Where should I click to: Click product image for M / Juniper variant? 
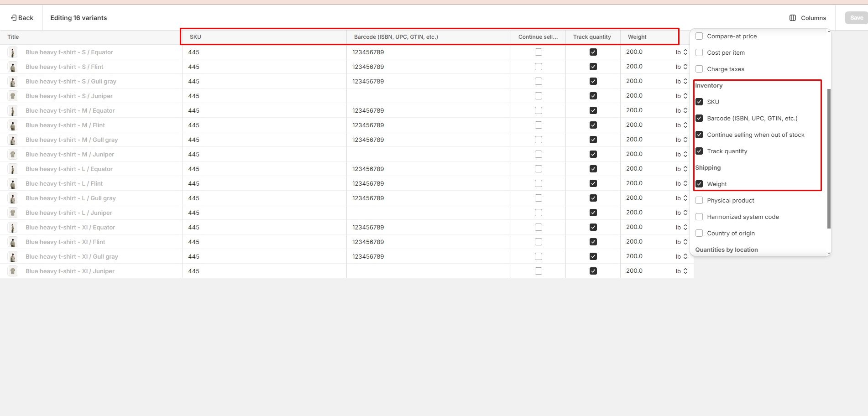[13, 155]
